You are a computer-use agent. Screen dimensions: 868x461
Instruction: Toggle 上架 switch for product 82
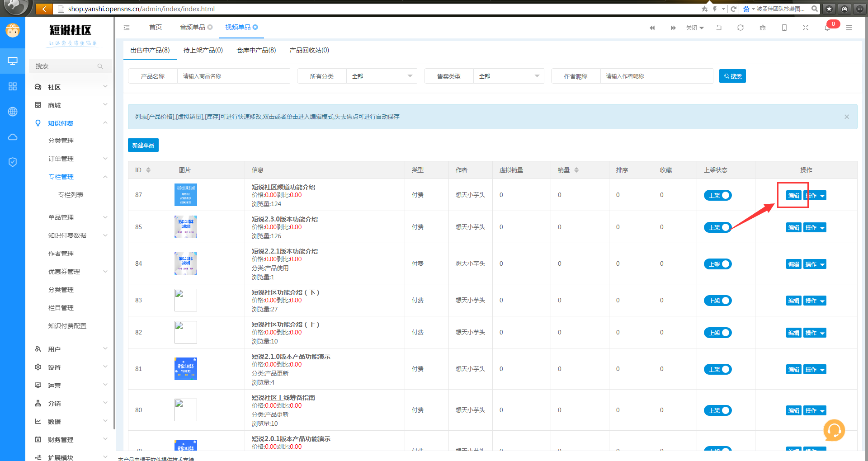tap(717, 333)
